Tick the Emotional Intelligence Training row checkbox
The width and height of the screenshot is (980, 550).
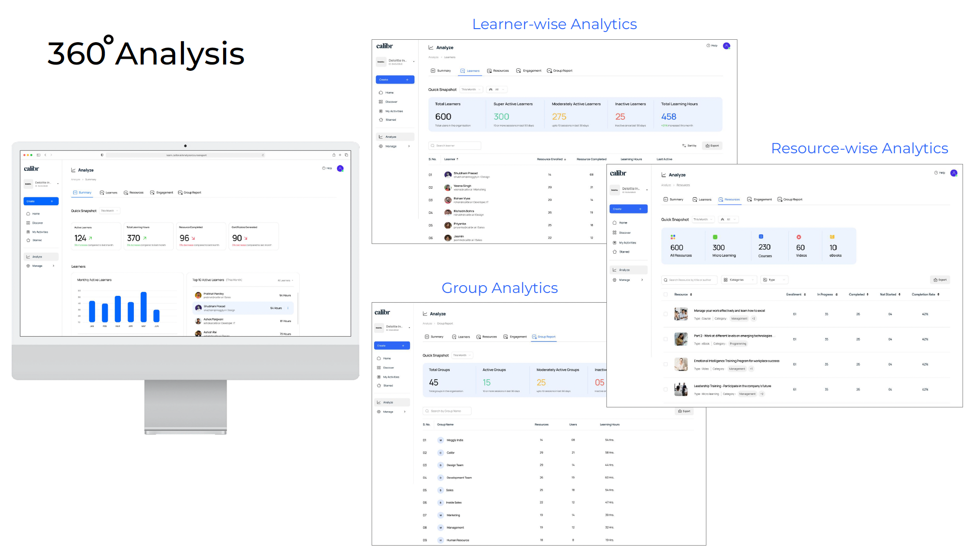coord(666,364)
